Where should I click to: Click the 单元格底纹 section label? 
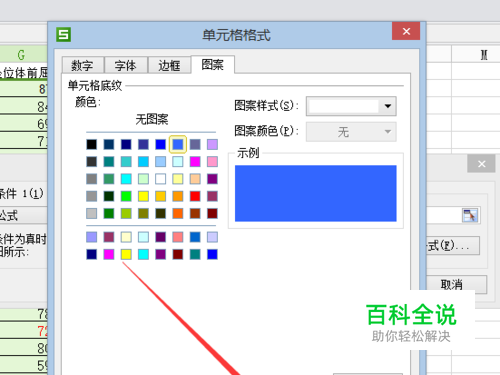(x=95, y=86)
